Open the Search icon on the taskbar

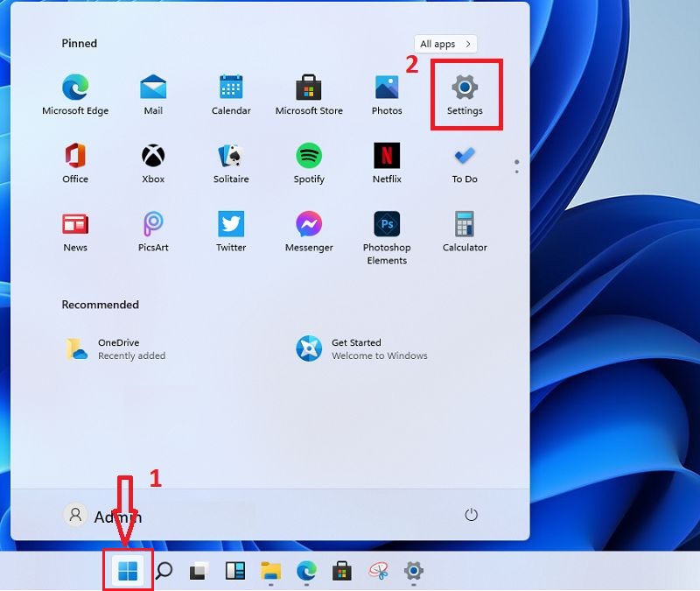point(163,569)
